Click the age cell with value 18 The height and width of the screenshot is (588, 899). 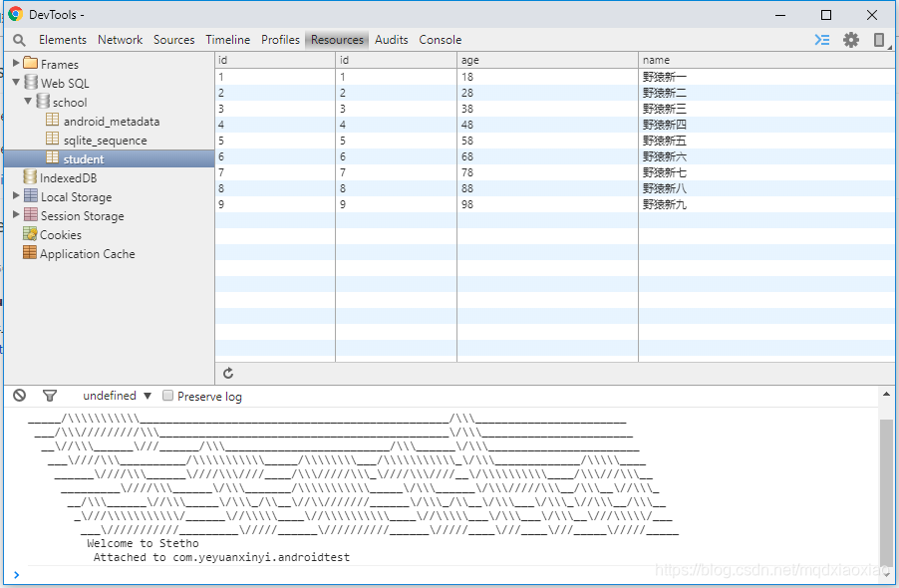547,77
